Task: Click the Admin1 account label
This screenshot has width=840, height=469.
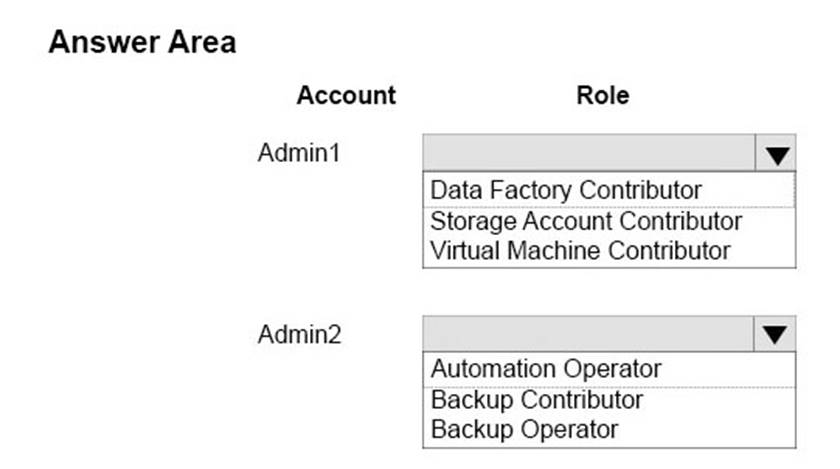Action: tap(299, 154)
